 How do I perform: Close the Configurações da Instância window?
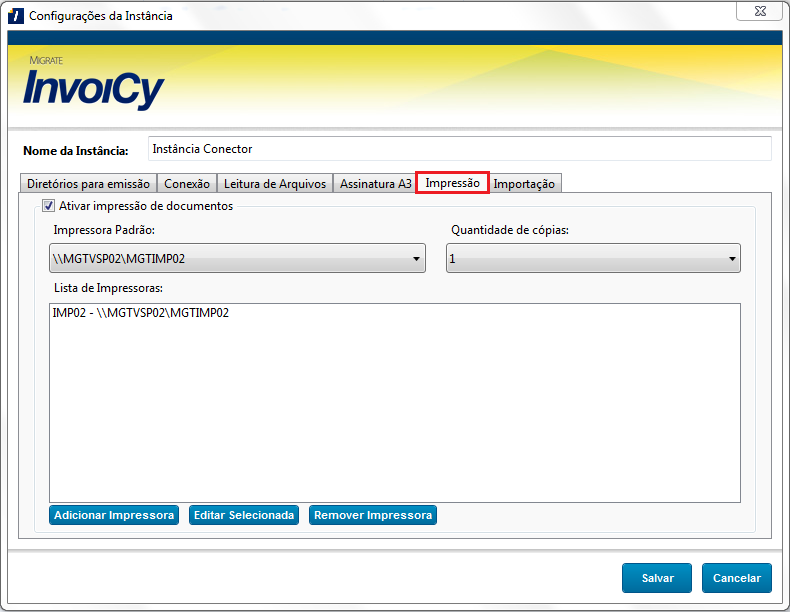759,11
